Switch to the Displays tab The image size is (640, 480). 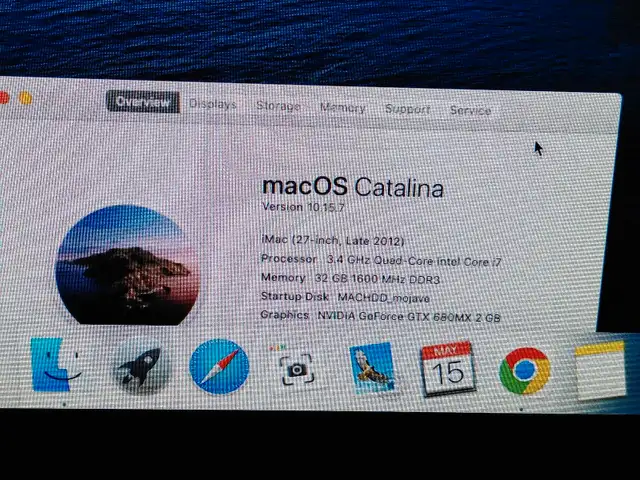pos(212,104)
